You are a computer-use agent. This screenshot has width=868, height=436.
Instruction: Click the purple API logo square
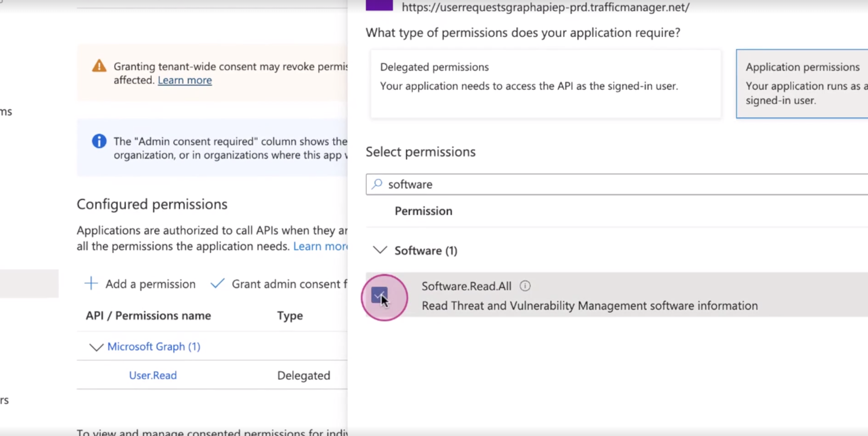379,5
